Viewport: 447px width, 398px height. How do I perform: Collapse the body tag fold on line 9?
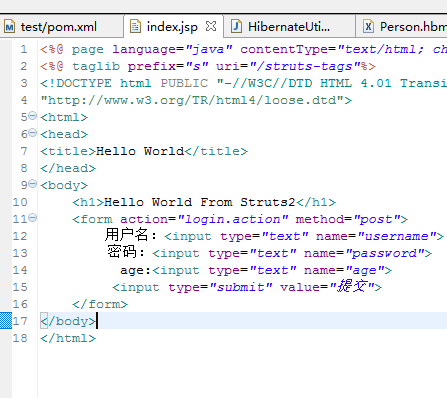coord(32,184)
